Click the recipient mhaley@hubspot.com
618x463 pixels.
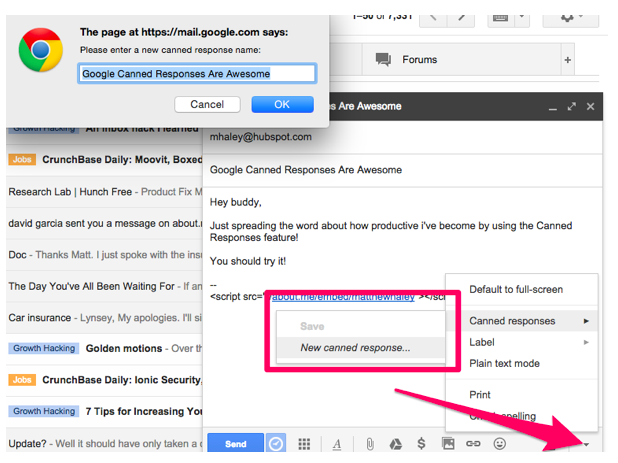coord(261,137)
